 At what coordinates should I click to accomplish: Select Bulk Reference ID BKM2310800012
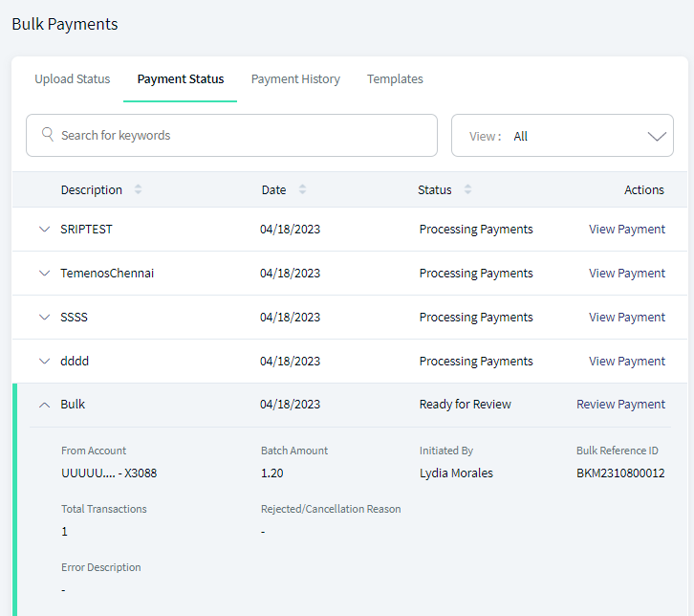click(x=620, y=473)
